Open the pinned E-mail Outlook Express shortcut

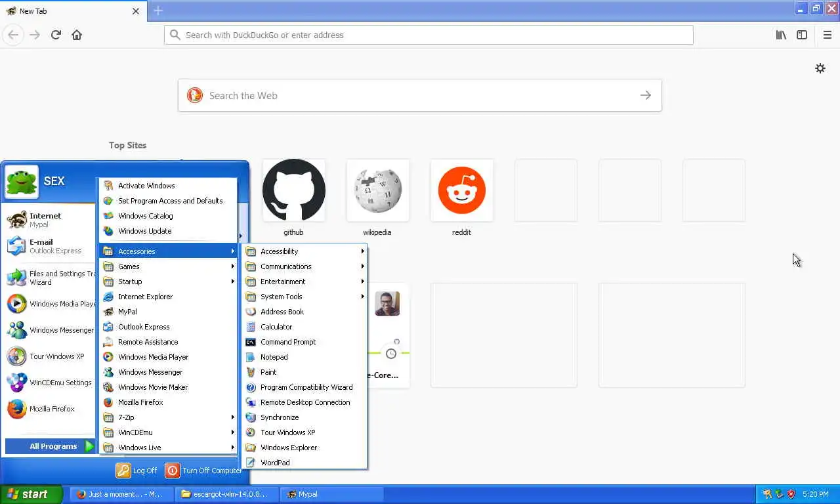tap(50, 246)
